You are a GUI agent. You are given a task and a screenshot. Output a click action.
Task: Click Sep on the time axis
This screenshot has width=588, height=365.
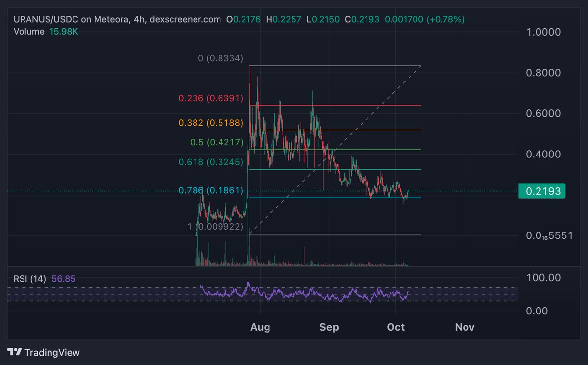pos(329,327)
